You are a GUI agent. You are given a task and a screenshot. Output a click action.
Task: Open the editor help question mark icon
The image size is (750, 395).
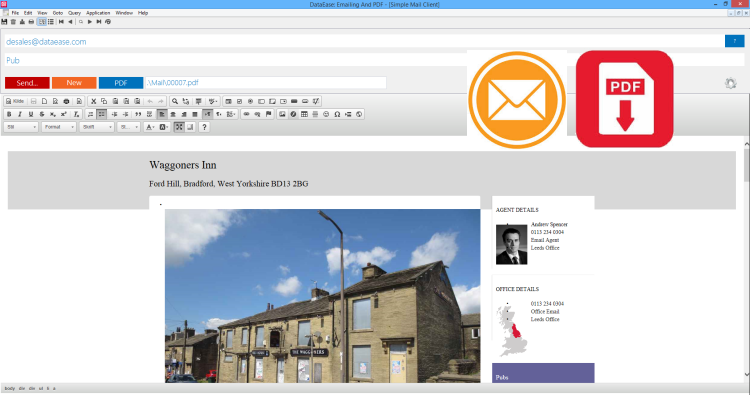click(204, 127)
